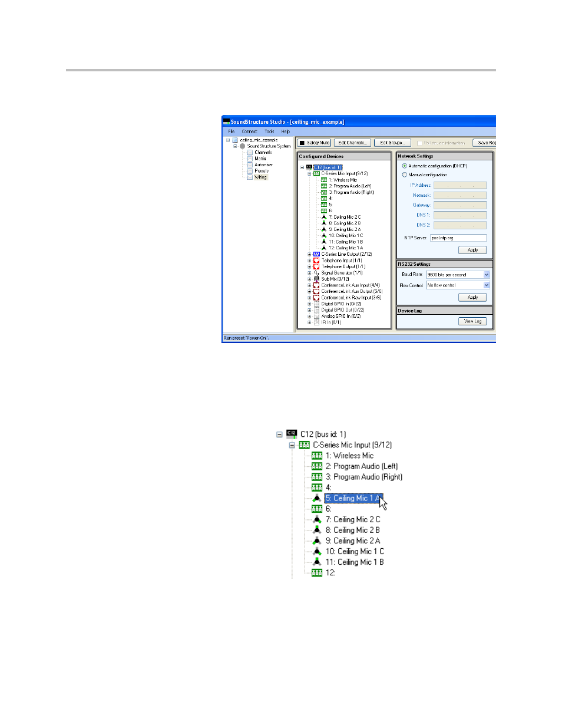Click Apply under Network Settings

pos(472,250)
